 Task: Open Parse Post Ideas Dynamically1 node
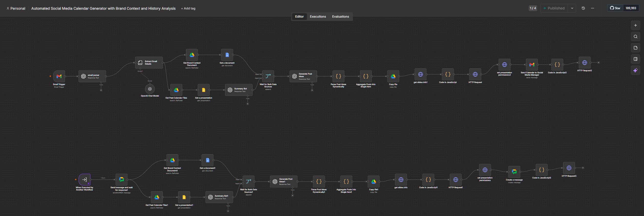pos(319,182)
